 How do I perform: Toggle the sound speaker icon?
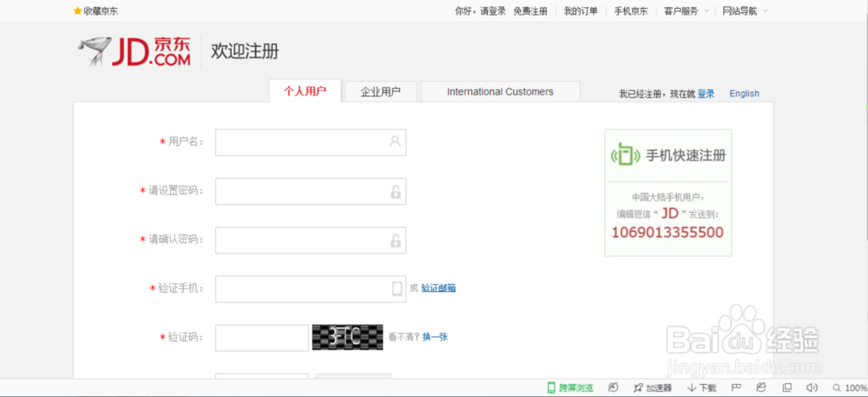(x=812, y=387)
